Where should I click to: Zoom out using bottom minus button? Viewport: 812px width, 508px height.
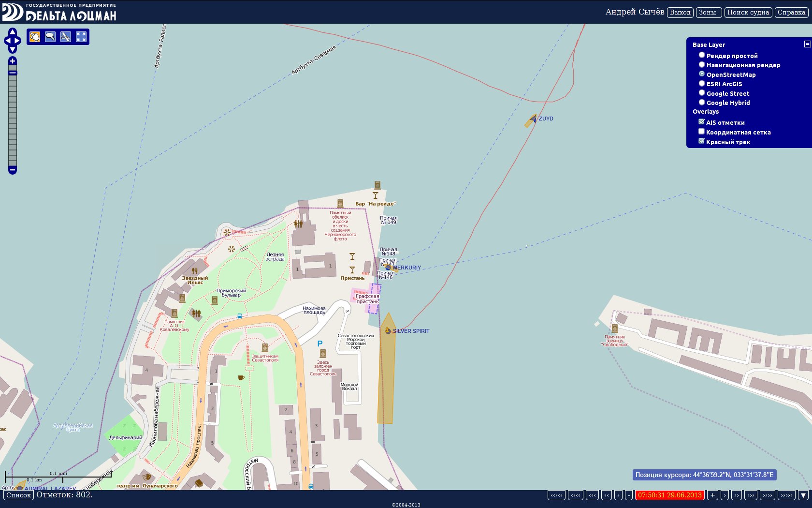coord(13,170)
